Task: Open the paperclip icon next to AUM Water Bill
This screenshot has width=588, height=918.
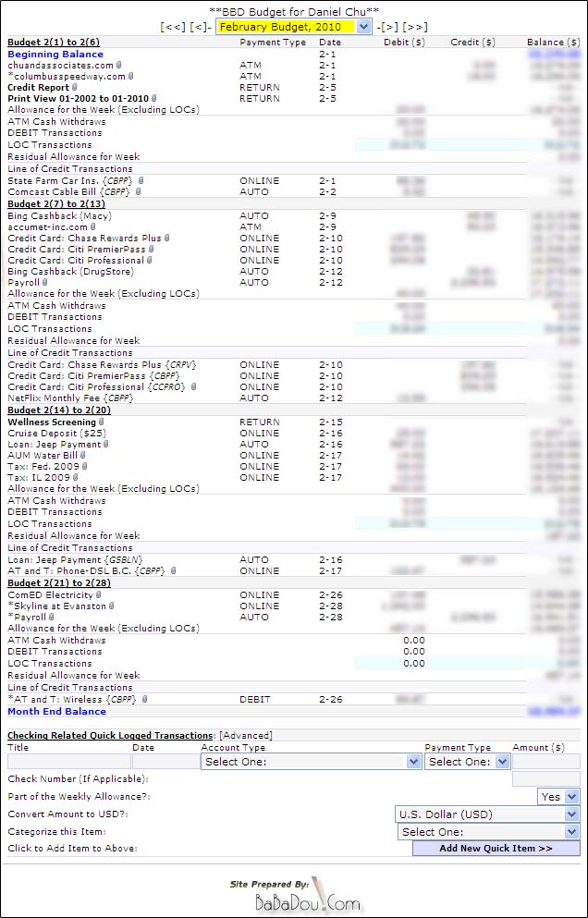Action: [x=82, y=456]
